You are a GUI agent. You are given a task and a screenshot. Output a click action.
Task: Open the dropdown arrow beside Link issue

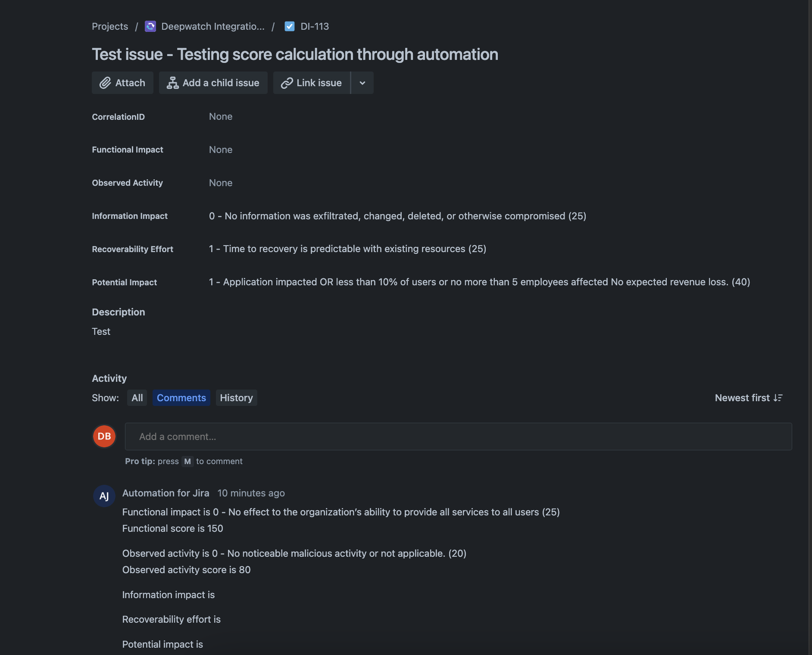pyautogui.click(x=362, y=83)
